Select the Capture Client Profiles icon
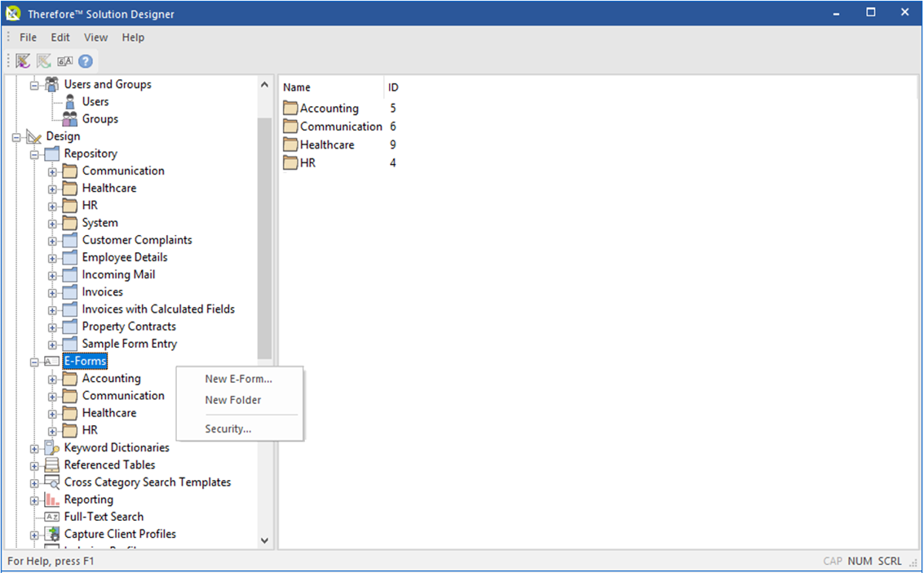The width and height of the screenshot is (924, 573). (x=51, y=533)
